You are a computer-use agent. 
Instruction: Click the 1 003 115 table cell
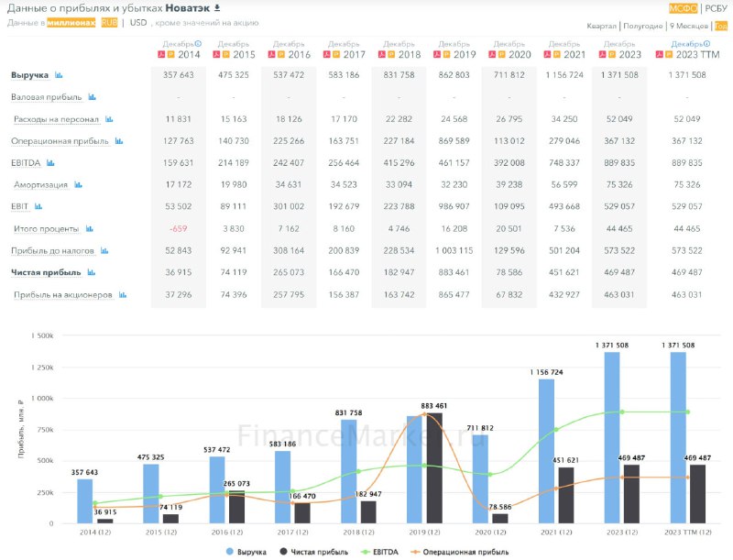tap(454, 250)
